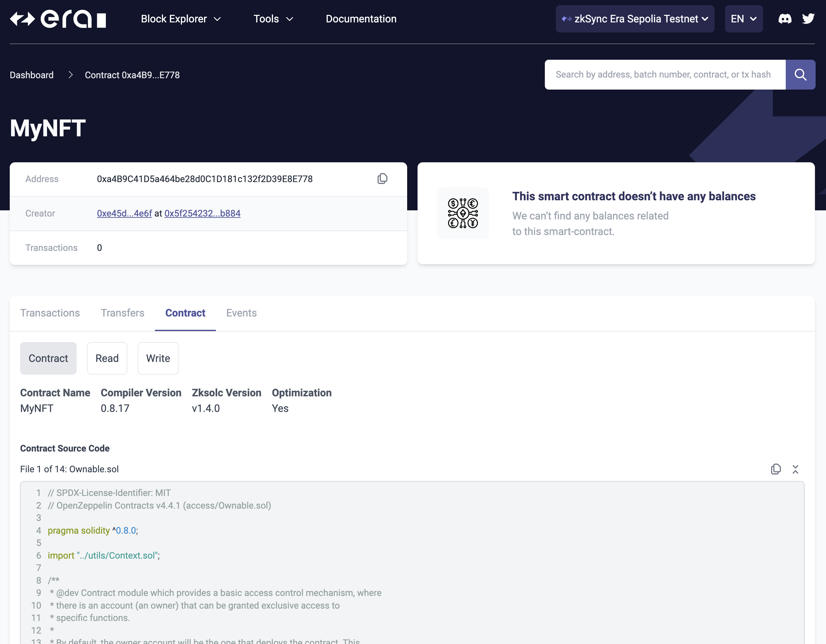Open the EN language dropdown
The image size is (826, 644).
(x=744, y=19)
